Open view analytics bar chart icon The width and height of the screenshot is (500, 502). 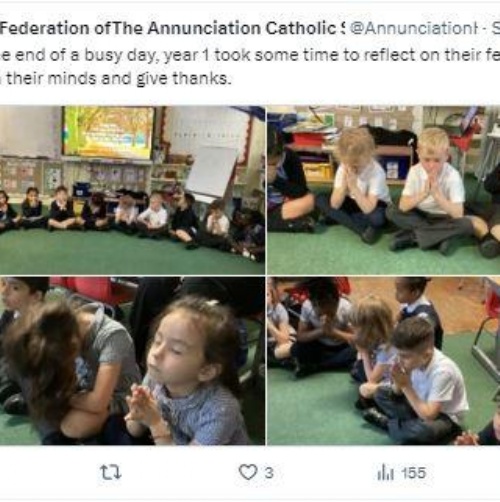pos(385,473)
